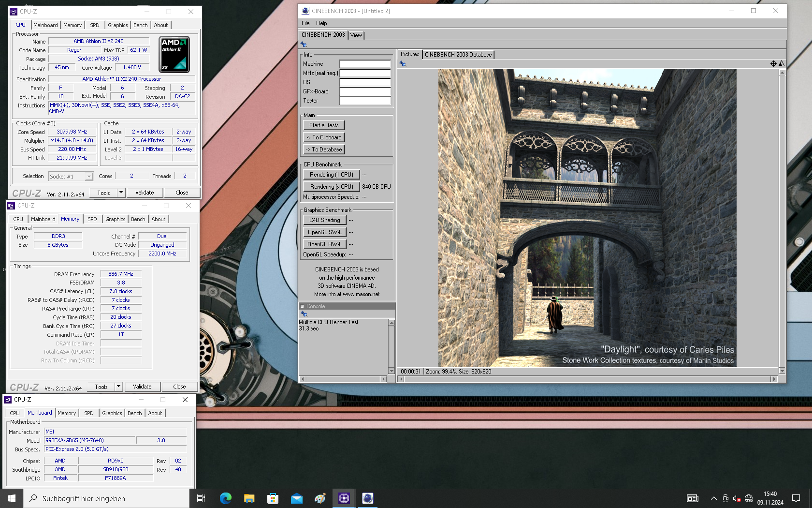Click the MHz (real freq.) input field
The image size is (812, 508).
tap(365, 73)
